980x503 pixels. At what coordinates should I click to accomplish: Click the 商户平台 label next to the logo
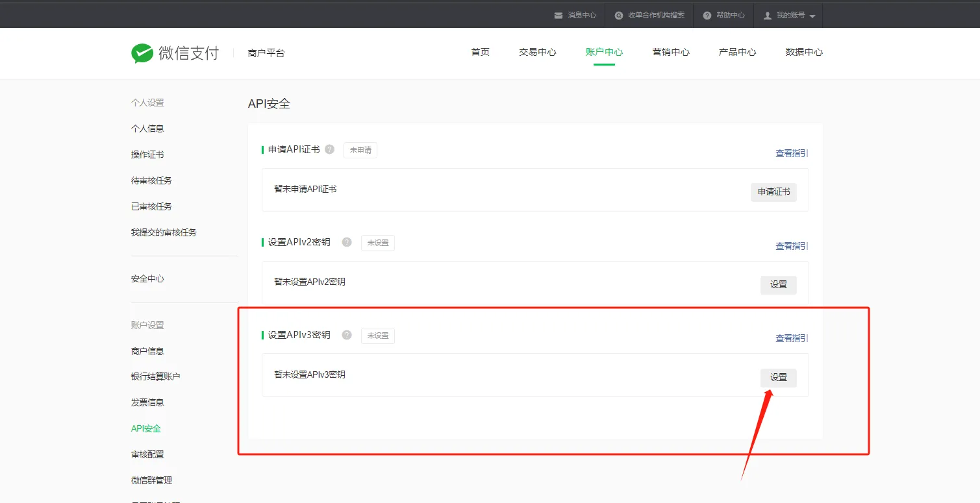click(265, 53)
